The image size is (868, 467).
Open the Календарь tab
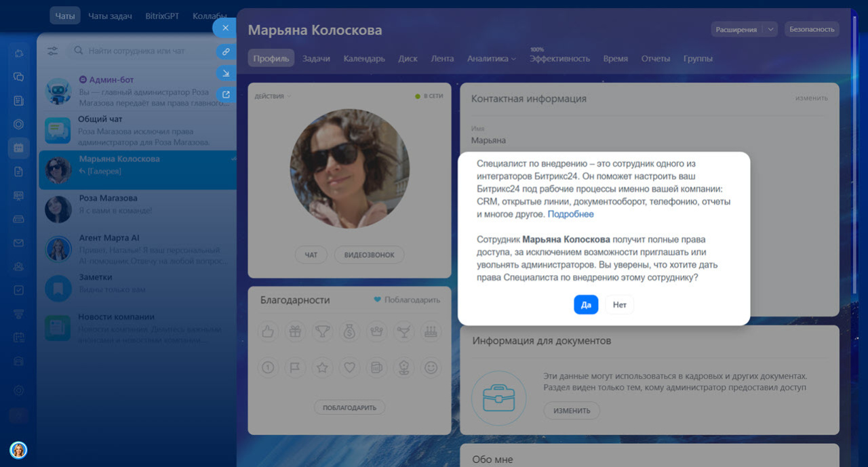(364, 59)
